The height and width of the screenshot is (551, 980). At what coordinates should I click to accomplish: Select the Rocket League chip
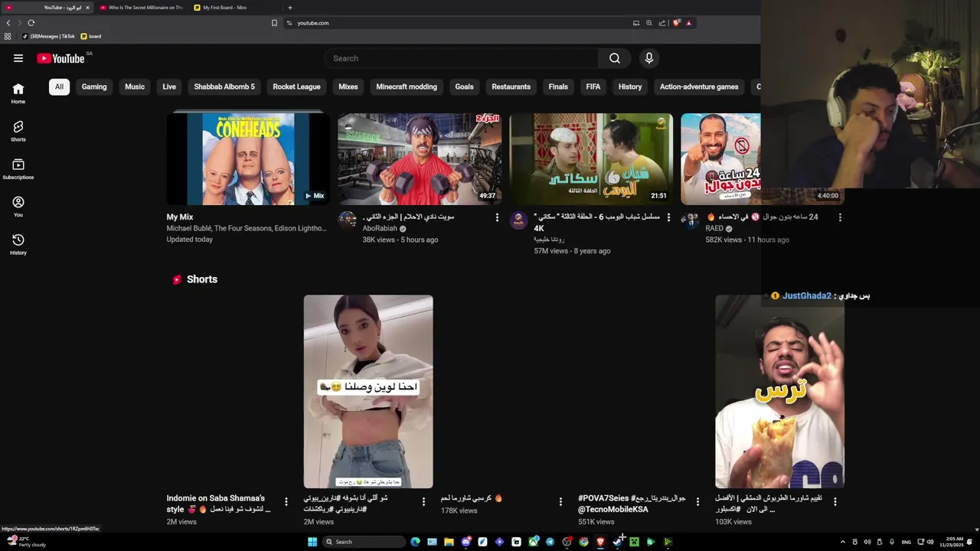296,86
